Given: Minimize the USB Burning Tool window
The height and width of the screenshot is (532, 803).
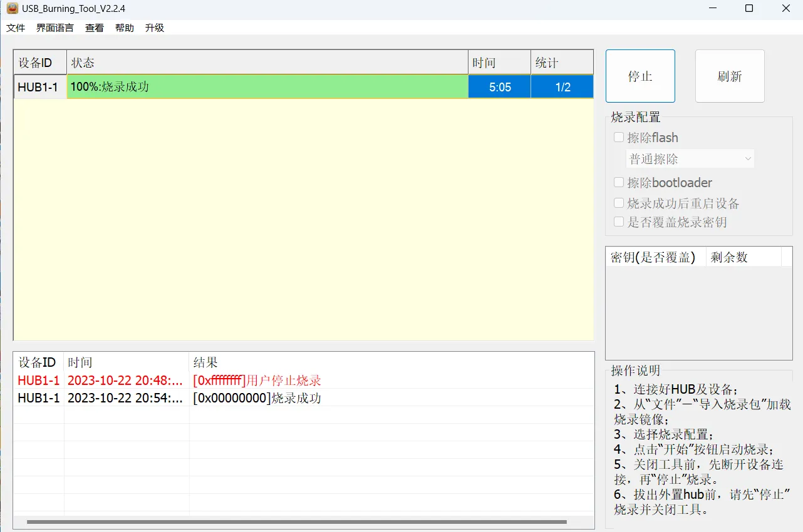Looking at the screenshot, I should click(x=713, y=8).
